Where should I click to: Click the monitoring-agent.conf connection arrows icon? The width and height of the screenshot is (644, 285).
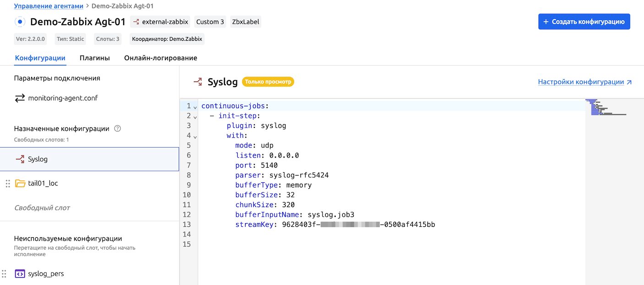point(20,98)
